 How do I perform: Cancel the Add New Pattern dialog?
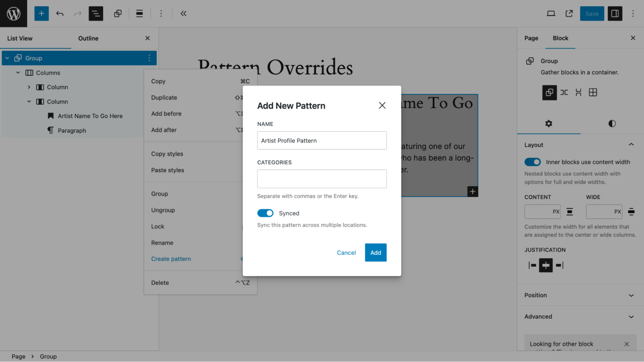coord(346,253)
